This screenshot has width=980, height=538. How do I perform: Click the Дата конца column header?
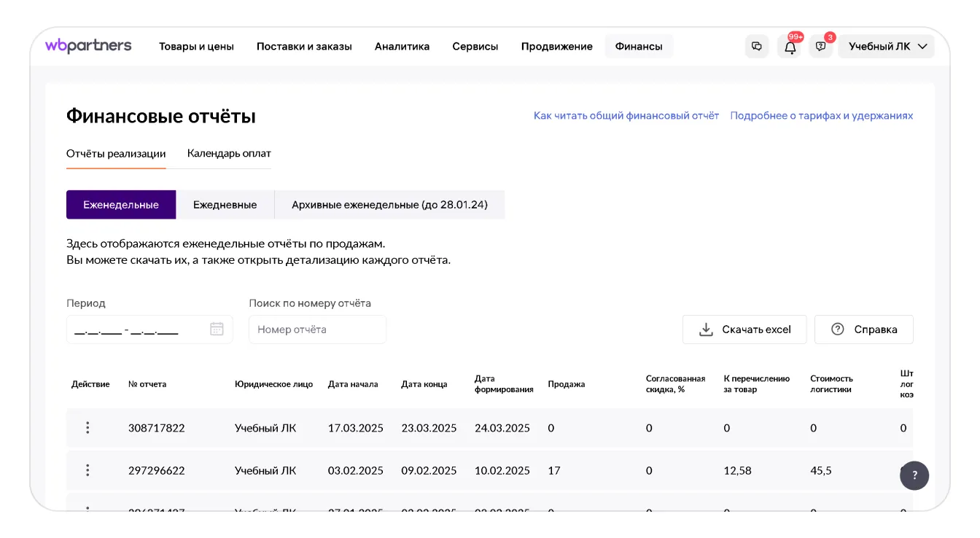tap(424, 384)
